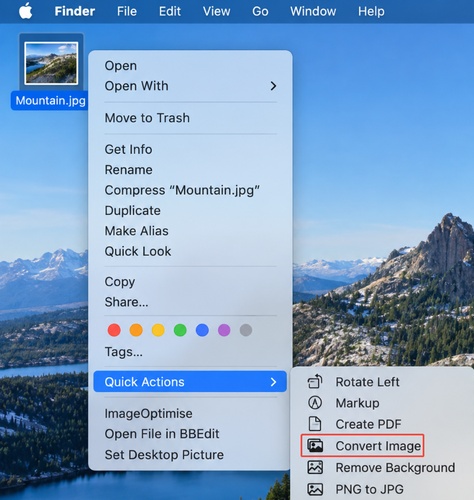
Task: Apply the purple tag color
Action: 224,330
